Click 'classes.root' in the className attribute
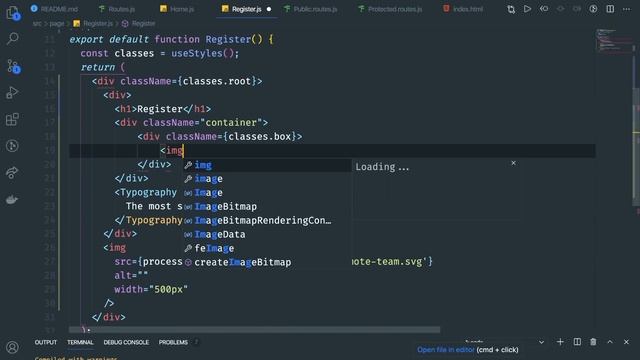640x360 pixels. 217,81
